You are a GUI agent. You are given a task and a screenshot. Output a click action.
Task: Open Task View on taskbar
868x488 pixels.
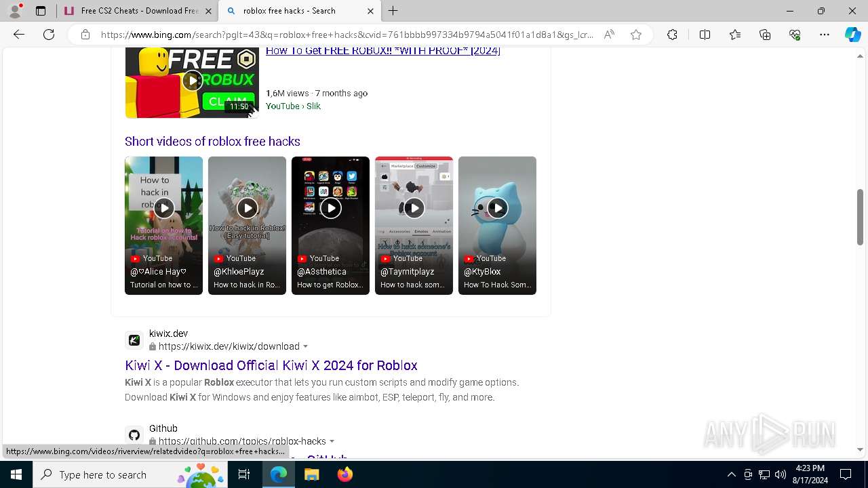point(245,474)
